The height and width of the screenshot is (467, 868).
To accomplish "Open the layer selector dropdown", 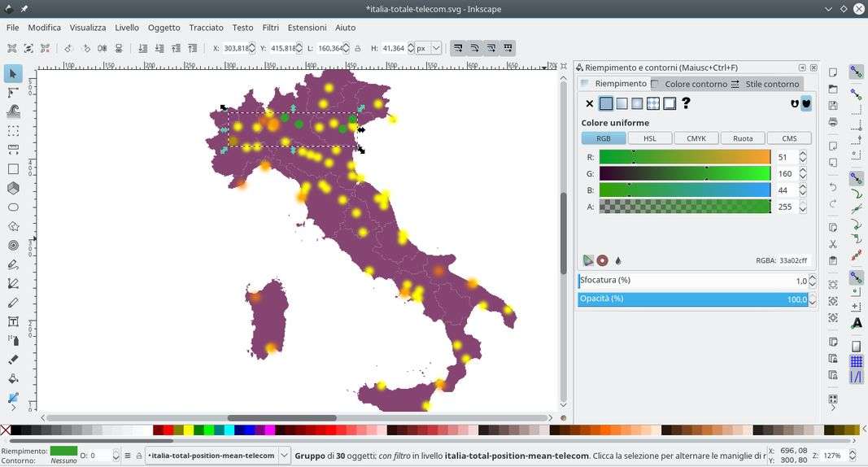I will point(284,456).
